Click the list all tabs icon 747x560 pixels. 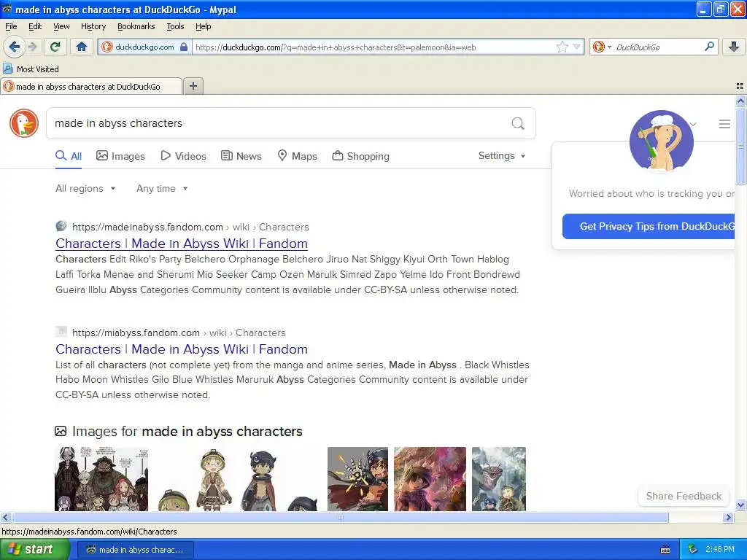pos(740,86)
